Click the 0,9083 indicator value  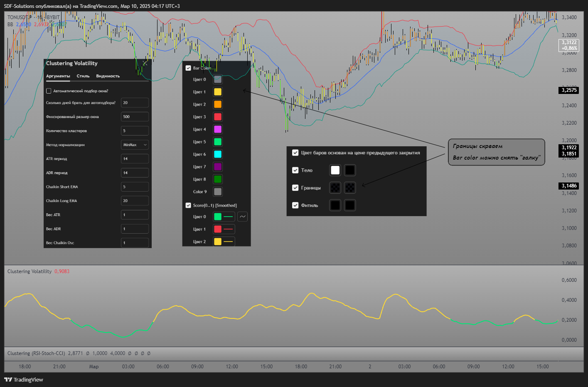pos(62,271)
